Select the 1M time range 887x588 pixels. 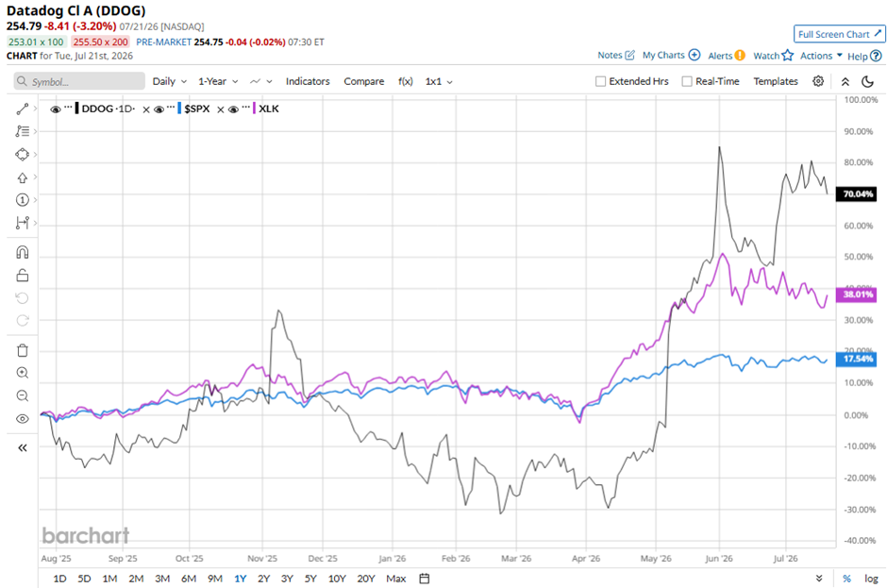point(109,579)
